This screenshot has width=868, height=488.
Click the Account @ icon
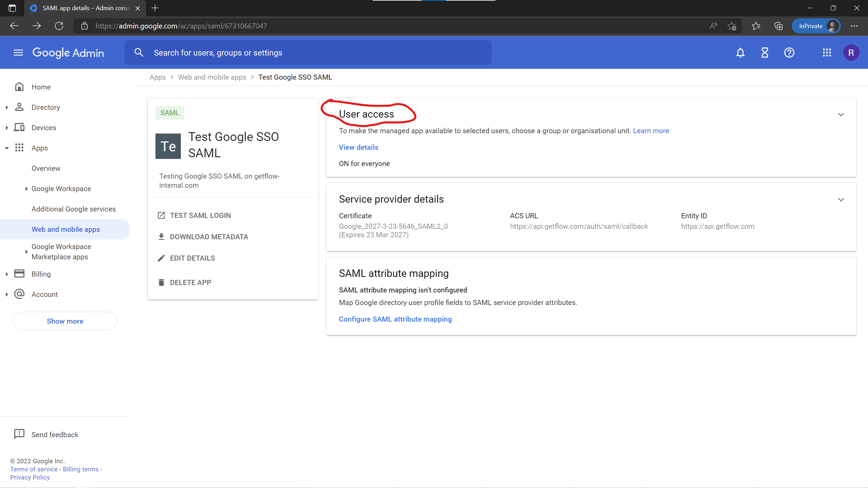point(19,294)
